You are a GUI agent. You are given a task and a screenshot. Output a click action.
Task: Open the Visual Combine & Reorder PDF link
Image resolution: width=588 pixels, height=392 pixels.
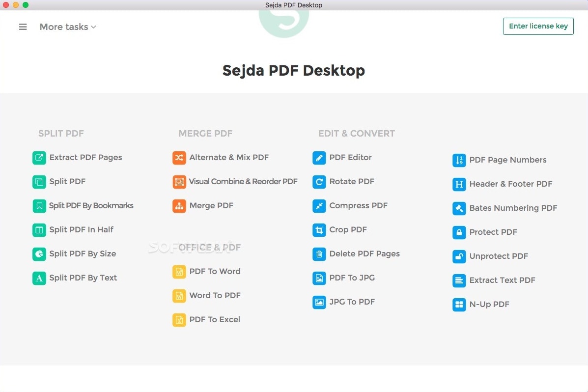243,182
